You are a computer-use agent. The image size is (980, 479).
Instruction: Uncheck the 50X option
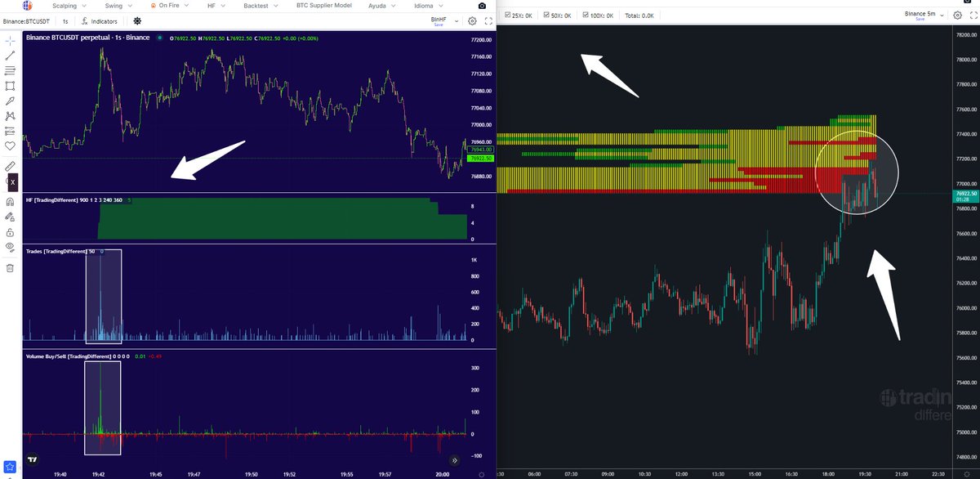[x=546, y=15]
